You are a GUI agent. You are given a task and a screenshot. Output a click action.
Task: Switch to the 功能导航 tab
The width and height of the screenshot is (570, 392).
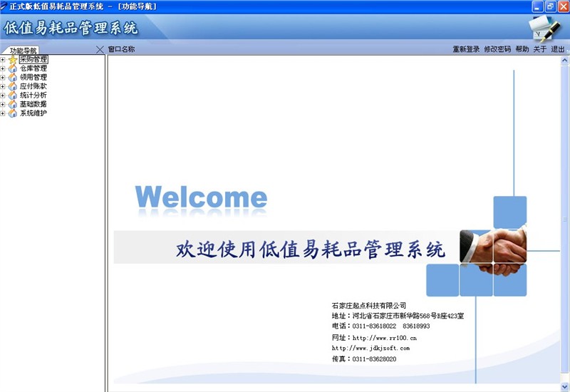tap(24, 51)
